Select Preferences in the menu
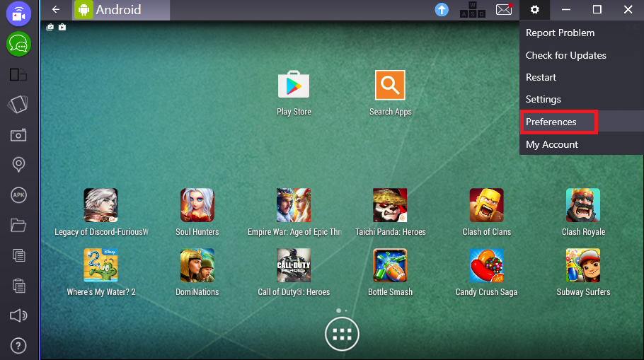 click(582, 122)
